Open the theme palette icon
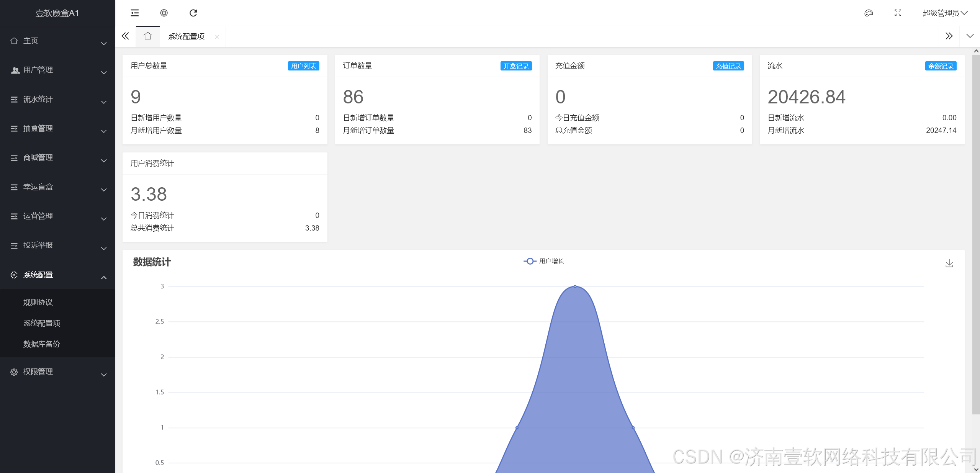Image resolution: width=980 pixels, height=473 pixels. click(869, 13)
